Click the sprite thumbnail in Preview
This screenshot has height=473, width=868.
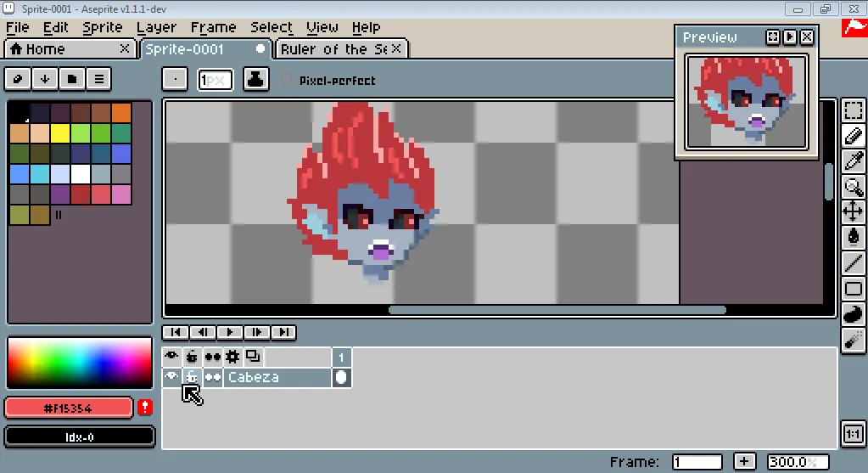[x=746, y=102]
